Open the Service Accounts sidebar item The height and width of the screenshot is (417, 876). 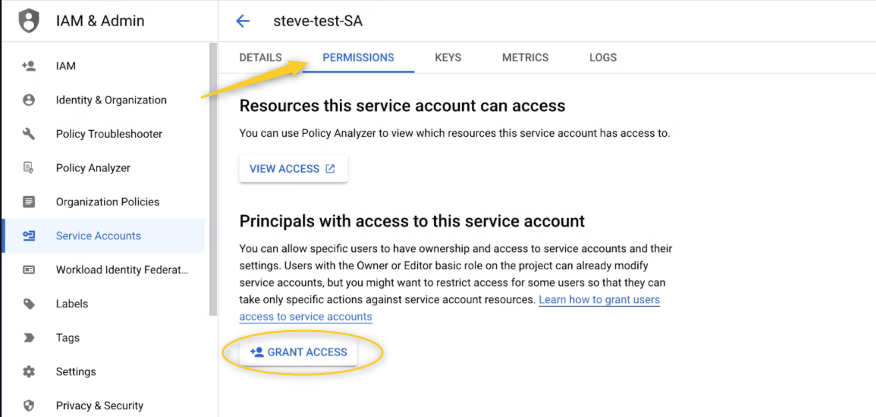point(98,236)
